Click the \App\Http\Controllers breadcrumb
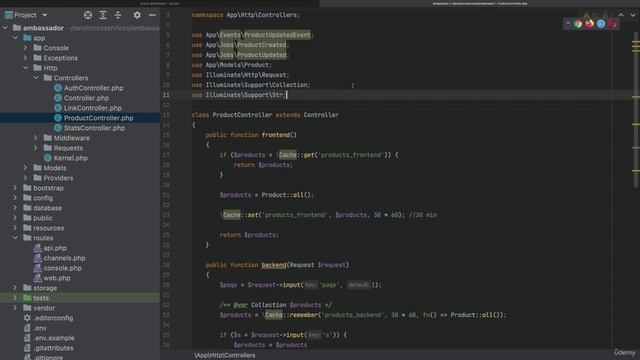Image resolution: width=640 pixels, height=360 pixels. (225, 355)
